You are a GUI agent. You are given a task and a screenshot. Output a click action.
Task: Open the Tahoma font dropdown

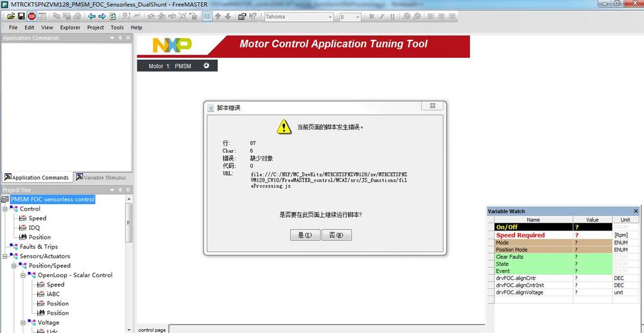330,17
